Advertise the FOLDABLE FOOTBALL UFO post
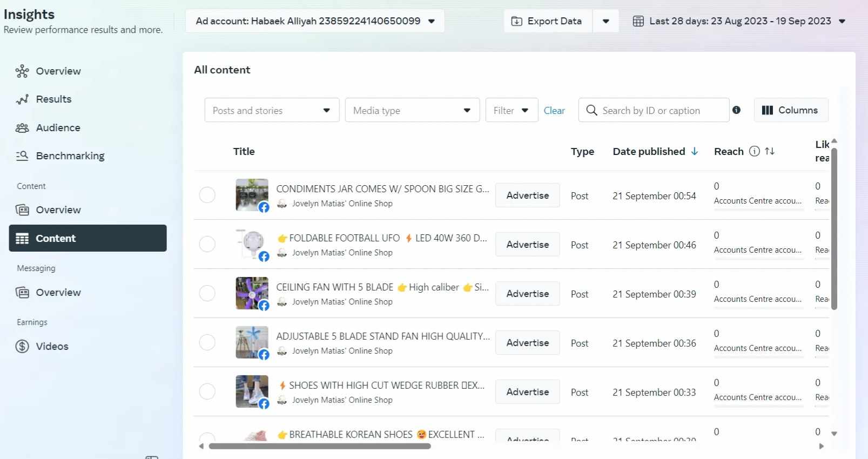This screenshot has height=459, width=868. (528, 245)
